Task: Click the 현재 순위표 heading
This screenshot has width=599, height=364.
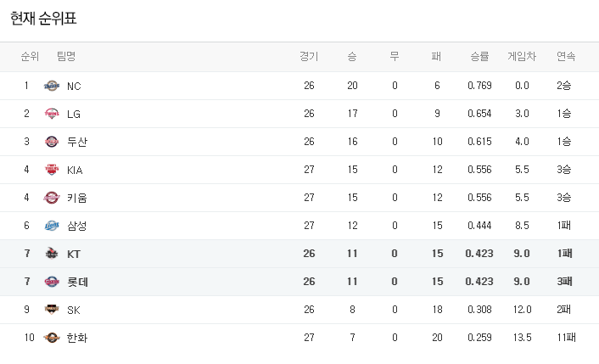Action: click(48, 18)
